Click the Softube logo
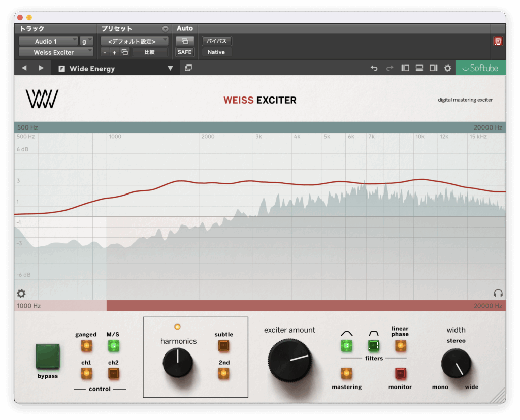 click(x=480, y=68)
